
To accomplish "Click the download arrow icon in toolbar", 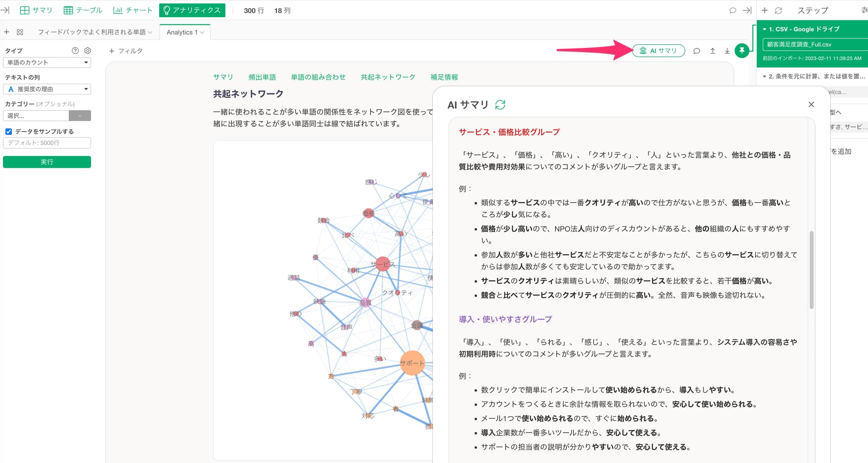I will click(x=727, y=51).
